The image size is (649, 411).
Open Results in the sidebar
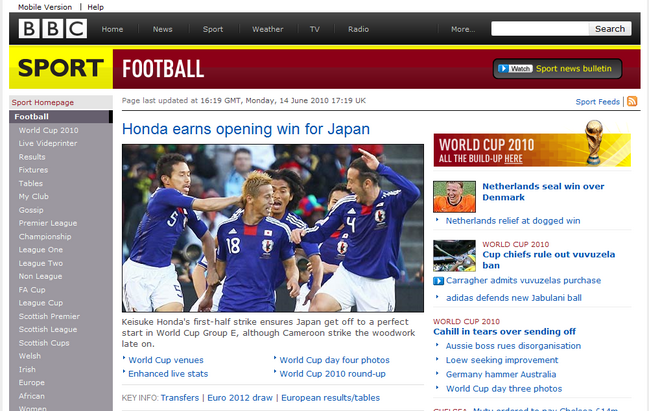[32, 157]
